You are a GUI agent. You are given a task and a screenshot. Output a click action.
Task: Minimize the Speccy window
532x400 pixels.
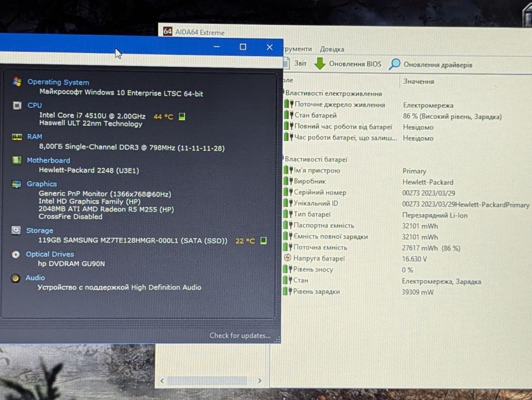click(x=217, y=47)
